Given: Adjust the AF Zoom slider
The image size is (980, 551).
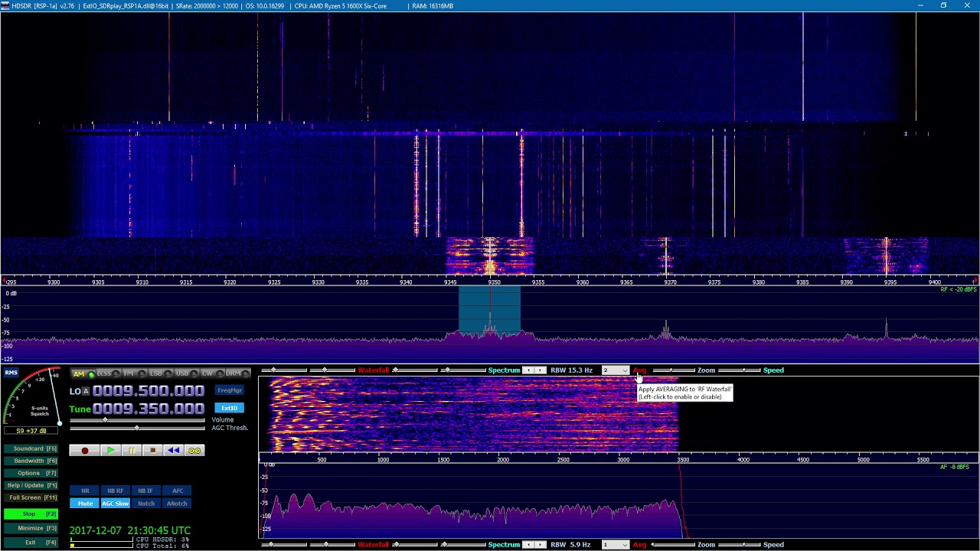Looking at the screenshot, I should 672,545.
